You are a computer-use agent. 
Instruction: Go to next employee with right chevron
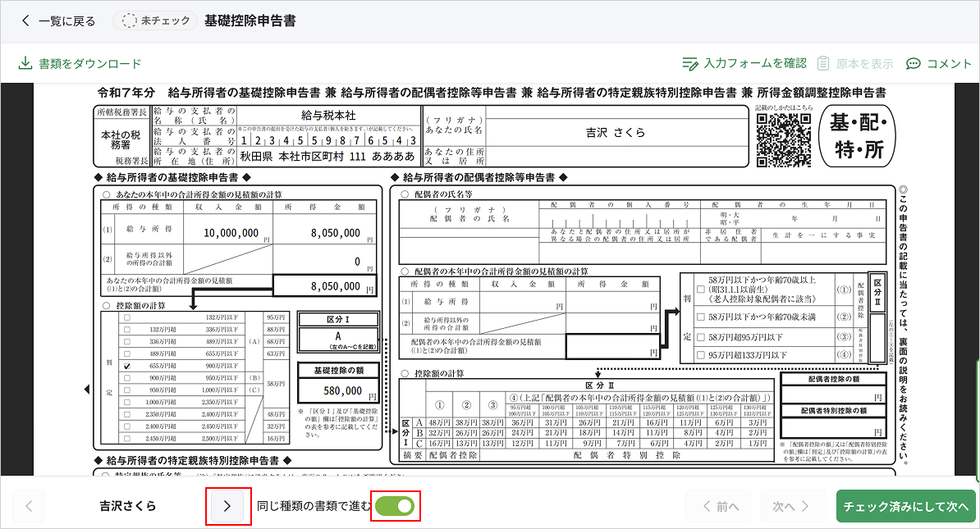(227, 507)
